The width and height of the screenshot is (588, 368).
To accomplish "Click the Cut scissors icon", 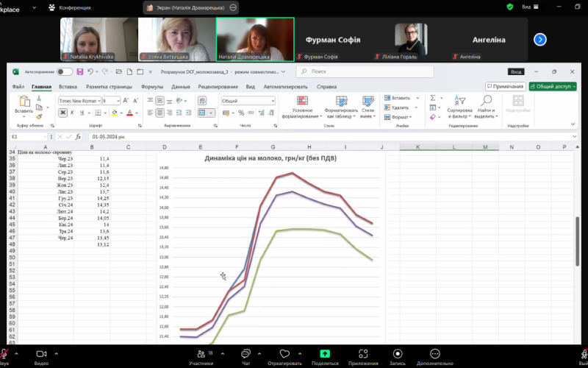I will pos(39,98).
